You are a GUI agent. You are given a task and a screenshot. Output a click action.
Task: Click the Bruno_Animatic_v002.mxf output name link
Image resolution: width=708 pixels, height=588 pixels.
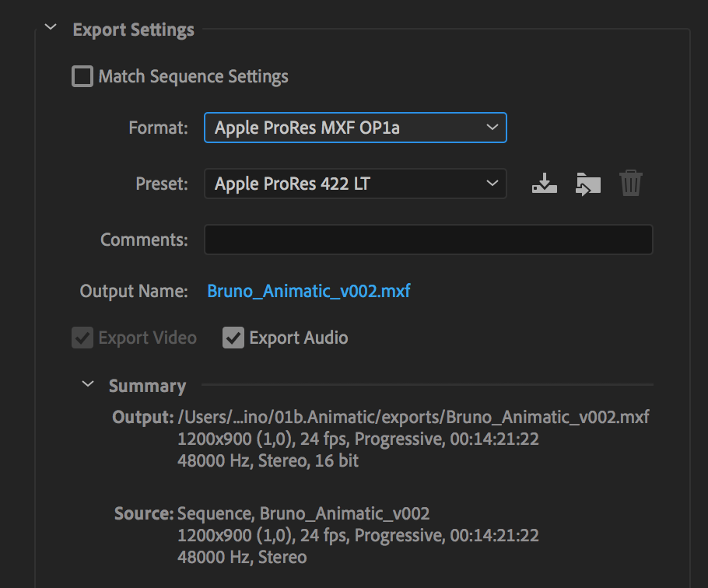pos(308,291)
